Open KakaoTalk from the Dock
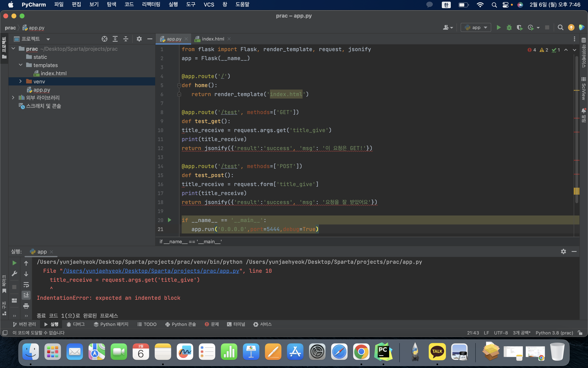This screenshot has height=368, width=588. pyautogui.click(x=437, y=352)
